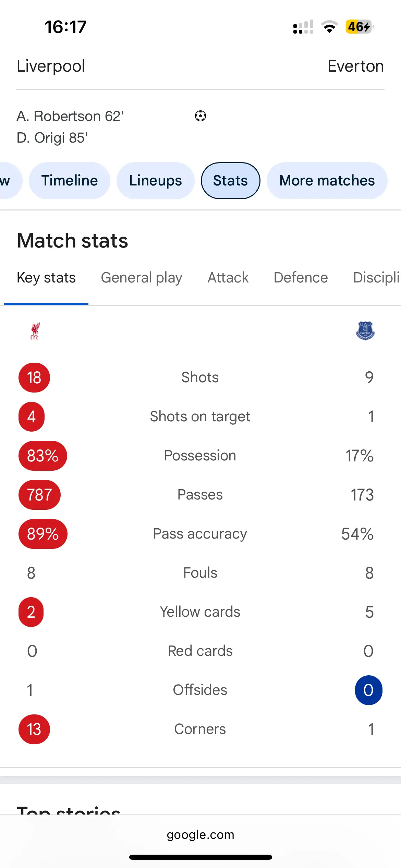Image resolution: width=401 pixels, height=868 pixels.
Task: Open the Timeline chip
Action: [x=70, y=181]
